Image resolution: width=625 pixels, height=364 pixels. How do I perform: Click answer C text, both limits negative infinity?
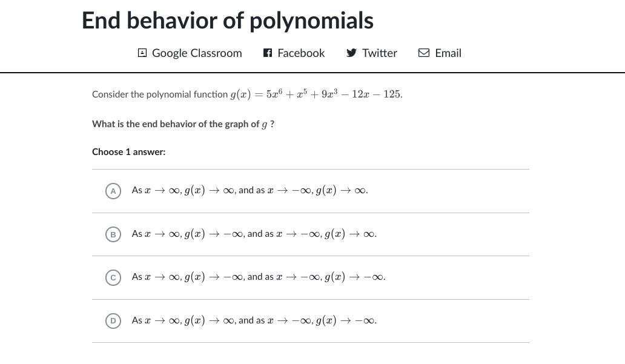(258, 277)
